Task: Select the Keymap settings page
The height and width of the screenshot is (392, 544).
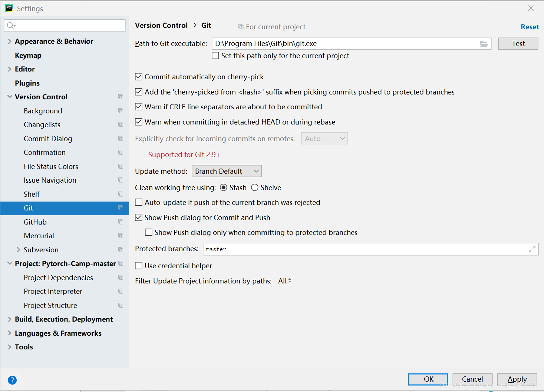Action: coord(28,55)
